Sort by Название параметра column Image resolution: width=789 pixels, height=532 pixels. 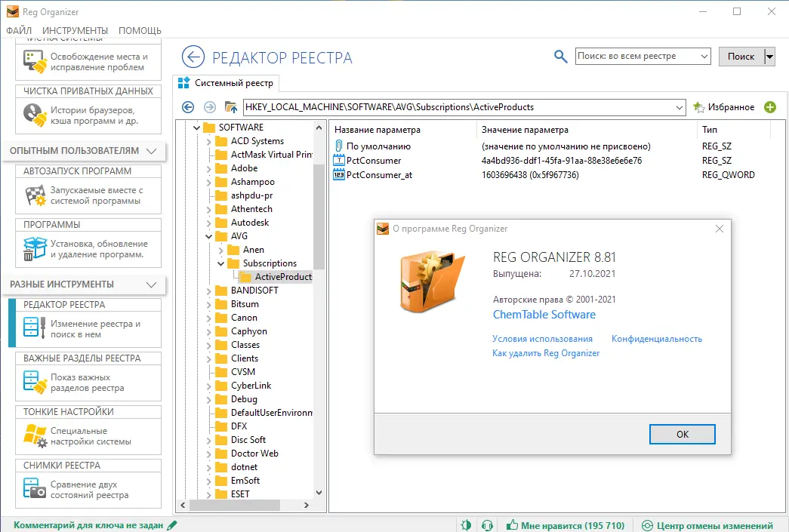pyautogui.click(x=378, y=130)
